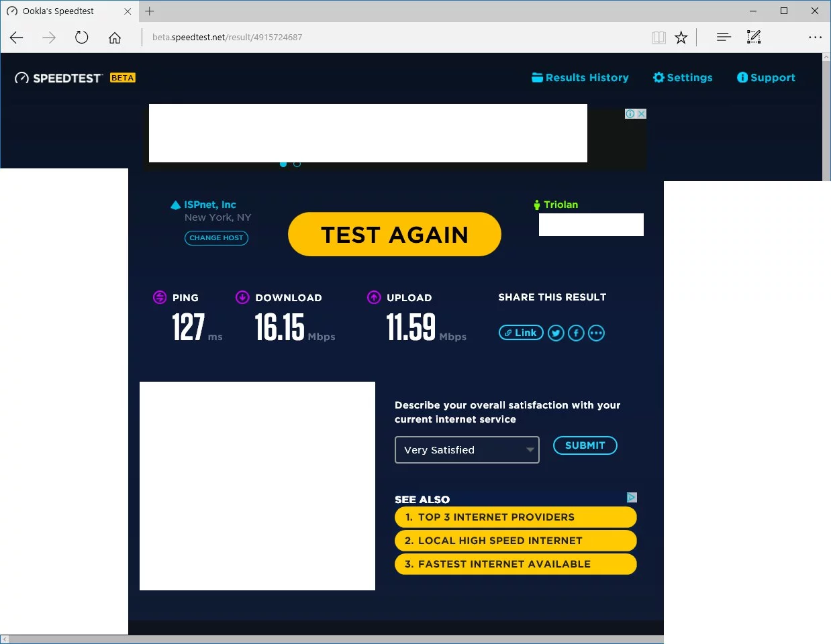831x644 pixels.
Task: Open Fastest Internet Available link
Action: [516, 564]
